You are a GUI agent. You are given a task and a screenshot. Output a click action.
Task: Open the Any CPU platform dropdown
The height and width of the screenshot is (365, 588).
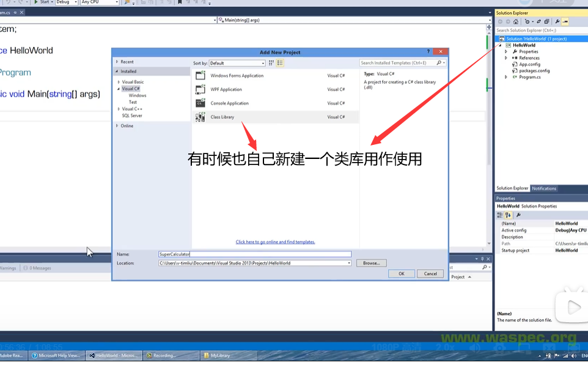(100, 2)
